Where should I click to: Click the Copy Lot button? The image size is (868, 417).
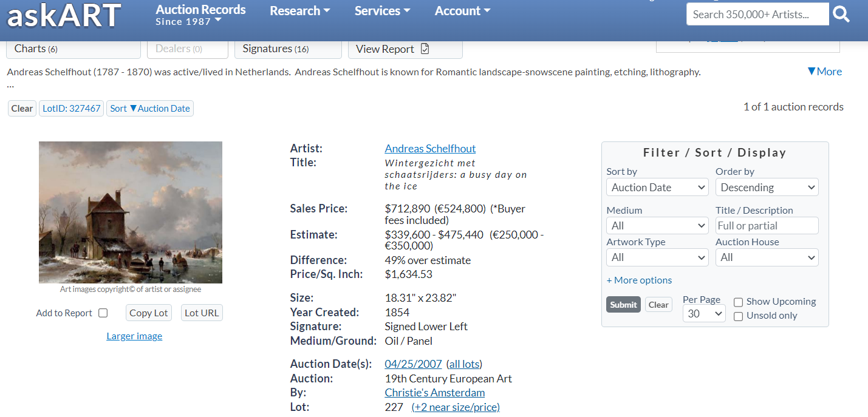pyautogui.click(x=149, y=313)
